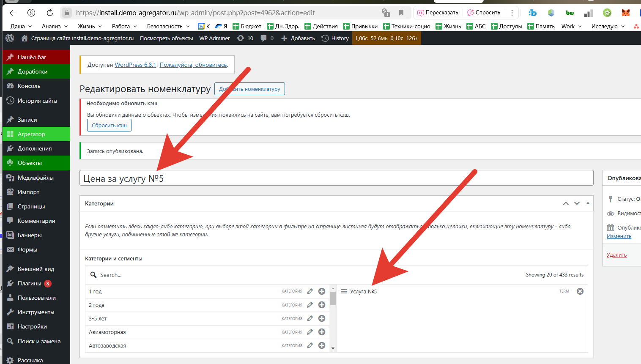The height and width of the screenshot is (364, 641).
Task: Open 'Плагины' in the sidebar
Action: (x=30, y=283)
